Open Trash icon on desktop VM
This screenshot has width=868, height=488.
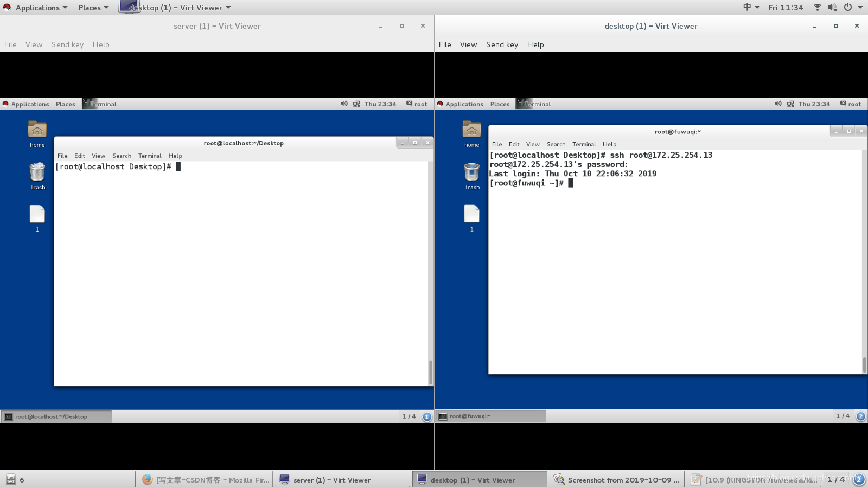click(x=472, y=172)
